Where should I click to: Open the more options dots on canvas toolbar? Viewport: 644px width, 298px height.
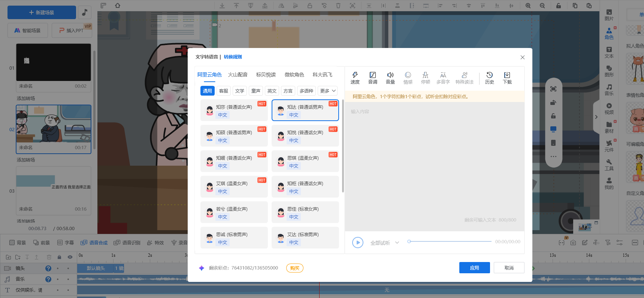pyautogui.click(x=553, y=156)
